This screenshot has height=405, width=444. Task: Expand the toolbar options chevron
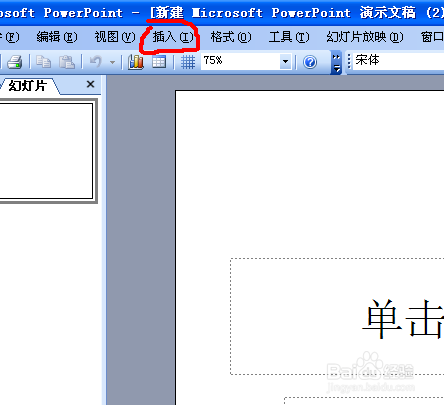(x=336, y=62)
